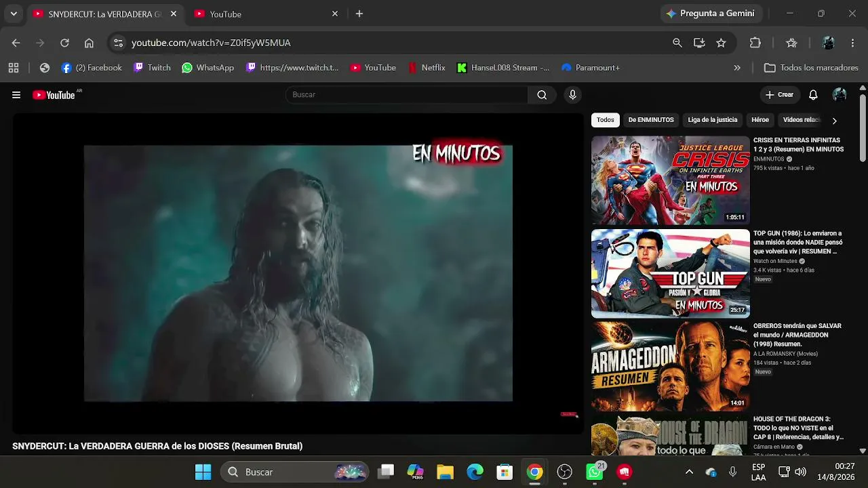Viewport: 868px width, 488px height.
Task: Open File Explorer from the taskbar
Action: 445,472
